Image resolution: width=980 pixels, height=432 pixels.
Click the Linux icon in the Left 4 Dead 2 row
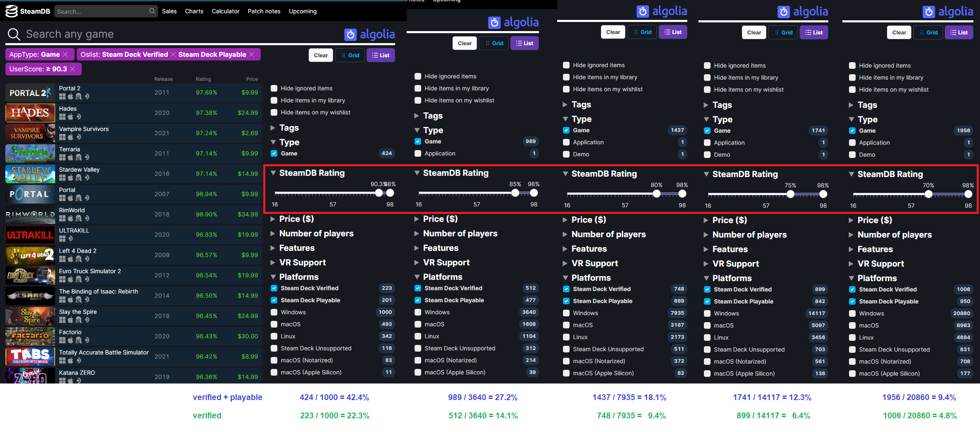(x=78, y=259)
